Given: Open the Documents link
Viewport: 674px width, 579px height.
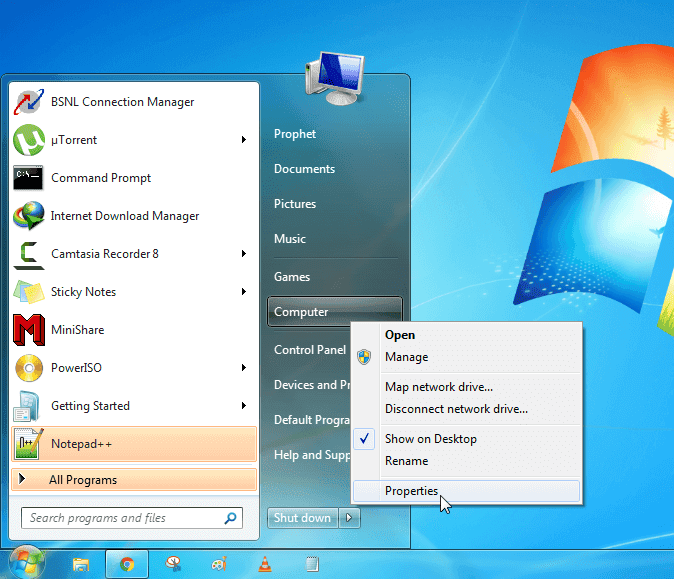Looking at the screenshot, I should [304, 168].
